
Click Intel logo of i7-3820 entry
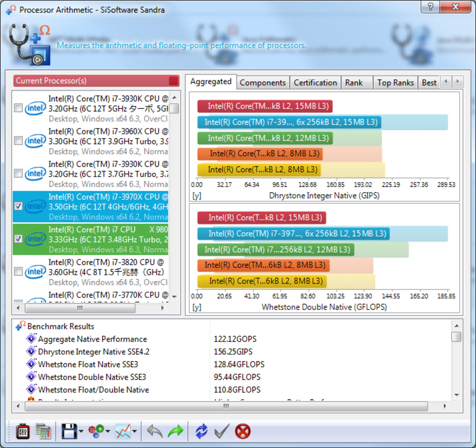coord(35,272)
